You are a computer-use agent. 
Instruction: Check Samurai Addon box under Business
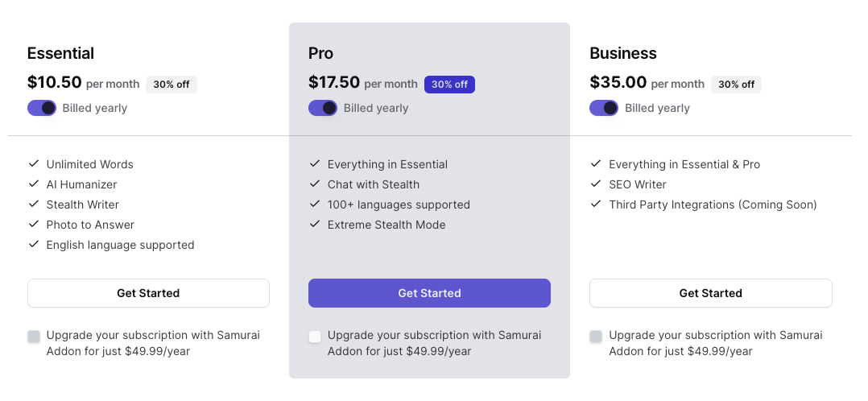click(x=596, y=337)
